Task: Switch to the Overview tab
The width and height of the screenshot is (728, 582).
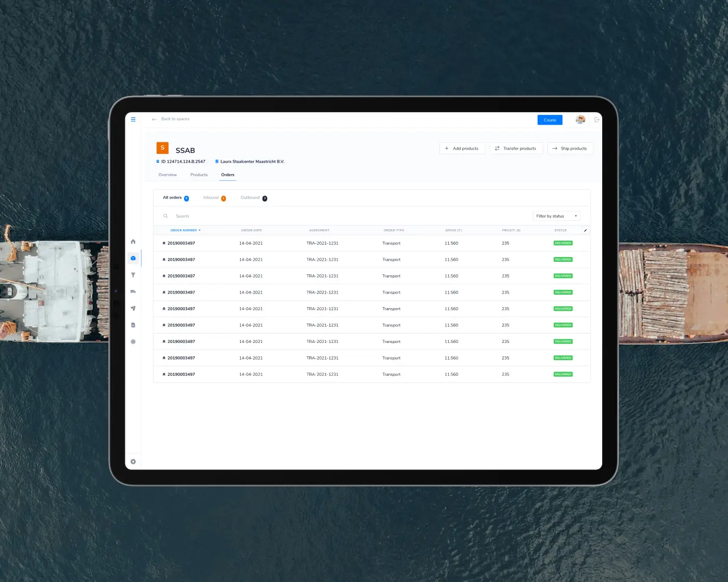Action: tap(167, 175)
